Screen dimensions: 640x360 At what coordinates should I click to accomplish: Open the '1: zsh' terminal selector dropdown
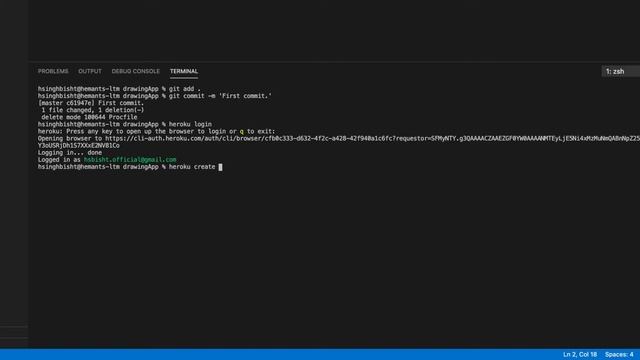pos(620,71)
